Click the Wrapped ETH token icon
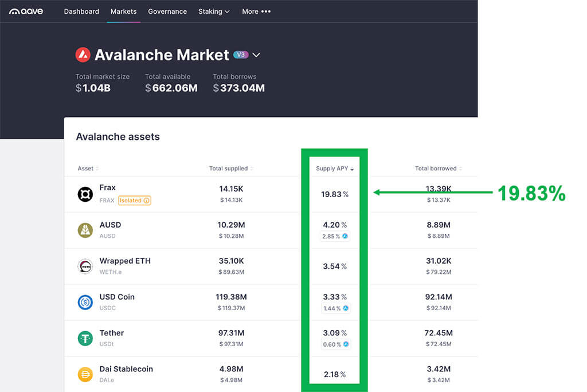The image size is (587, 392). pos(85,266)
